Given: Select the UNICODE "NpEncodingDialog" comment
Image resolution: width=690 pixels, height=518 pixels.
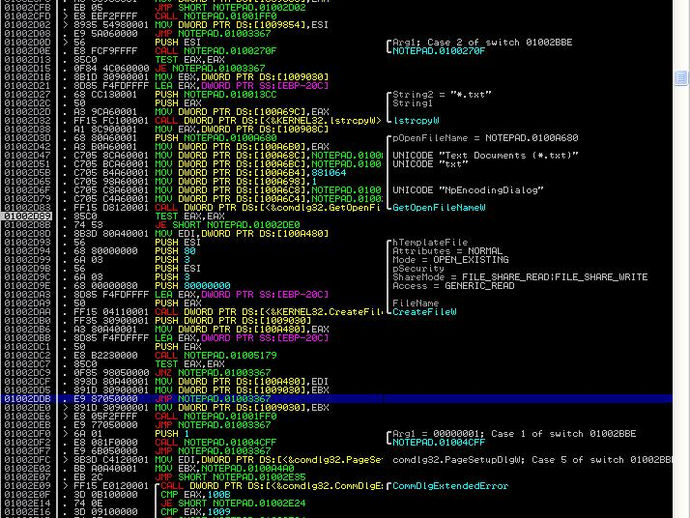Looking at the screenshot, I should [468, 190].
